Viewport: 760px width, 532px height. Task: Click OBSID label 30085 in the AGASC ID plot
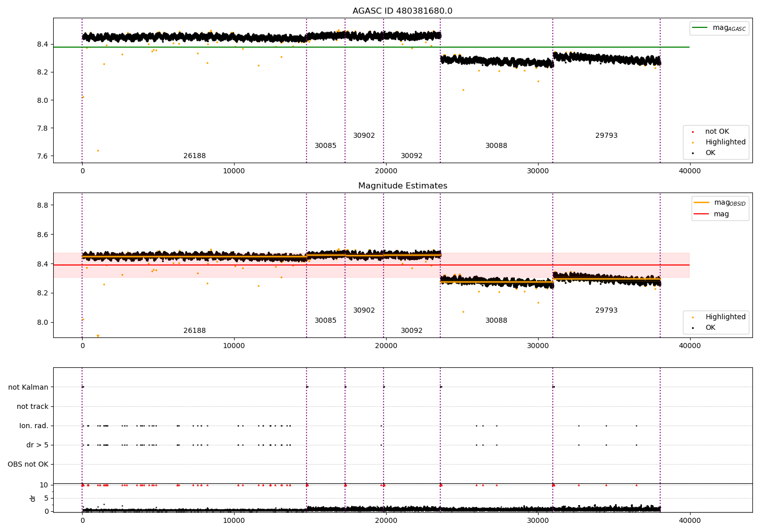click(325, 146)
